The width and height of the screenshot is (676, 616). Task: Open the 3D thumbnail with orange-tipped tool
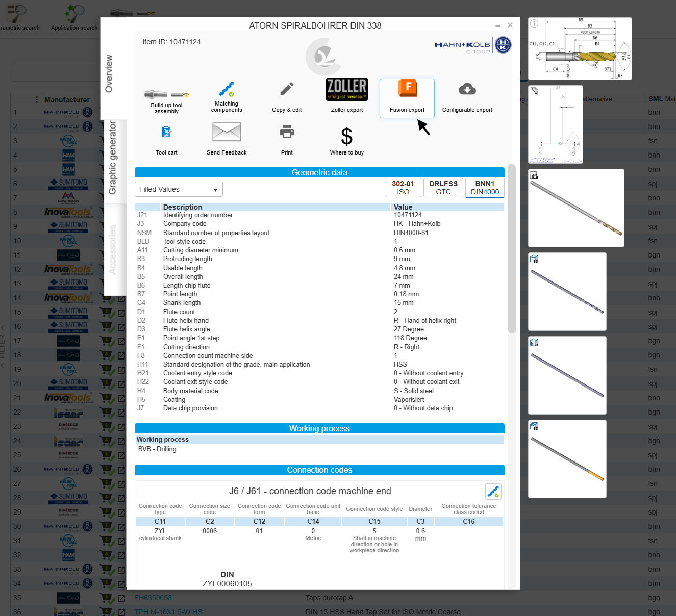point(567,459)
